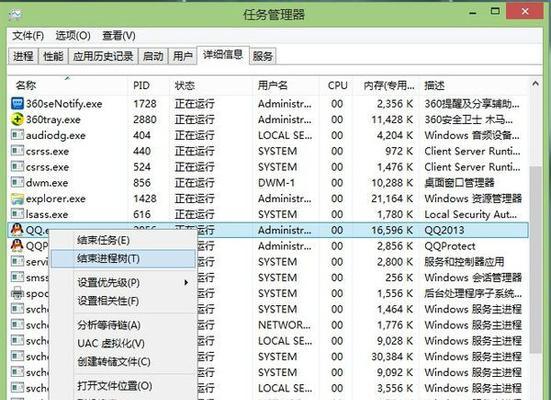Image resolution: width=551 pixels, height=400 pixels.
Task: Click the DWM-1 user name
Action: 277,183
